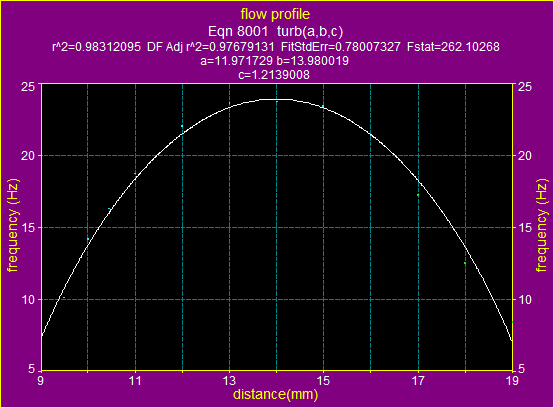Select the "distance(mm)" x-axis title
The height and width of the screenshot is (408, 554).
[276, 394]
